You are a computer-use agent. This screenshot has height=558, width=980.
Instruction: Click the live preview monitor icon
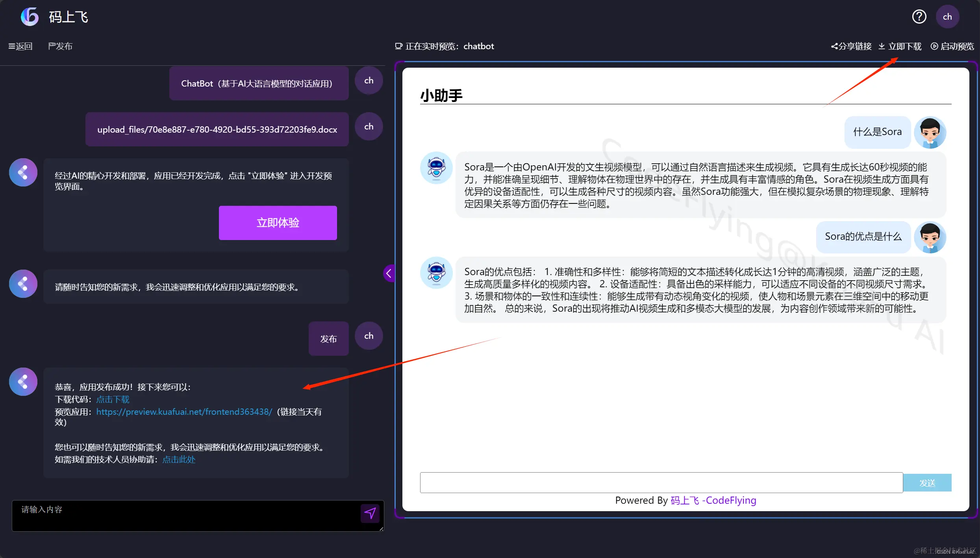(398, 46)
